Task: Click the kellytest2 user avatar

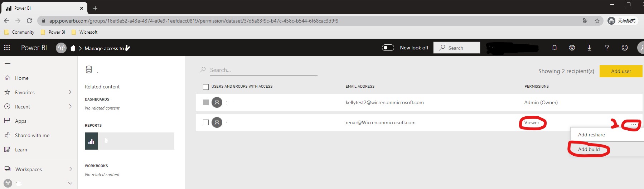Action: coord(217,102)
